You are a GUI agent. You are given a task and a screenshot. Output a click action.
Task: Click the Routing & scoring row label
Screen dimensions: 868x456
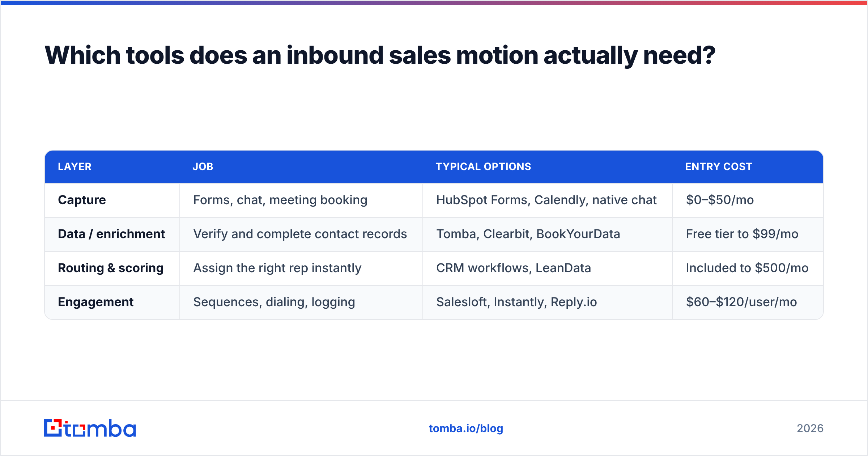[111, 268]
